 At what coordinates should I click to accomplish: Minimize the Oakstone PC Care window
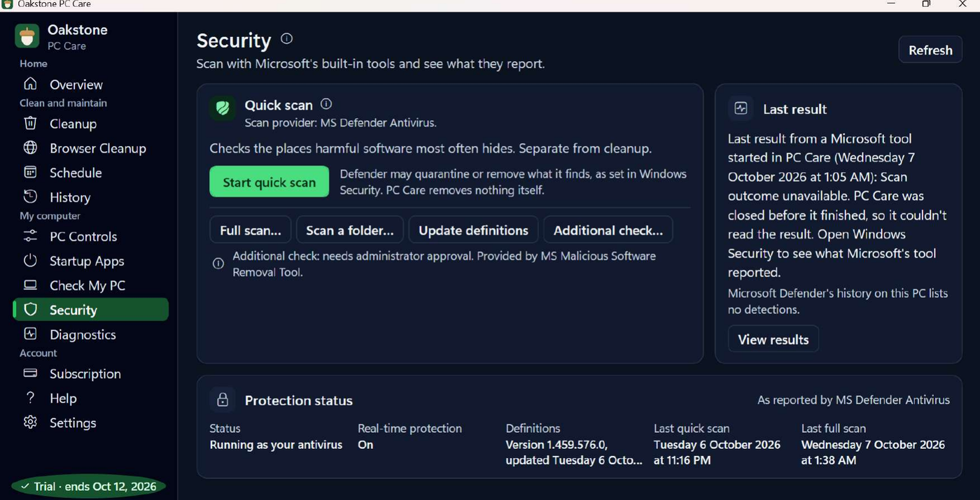(x=891, y=4)
